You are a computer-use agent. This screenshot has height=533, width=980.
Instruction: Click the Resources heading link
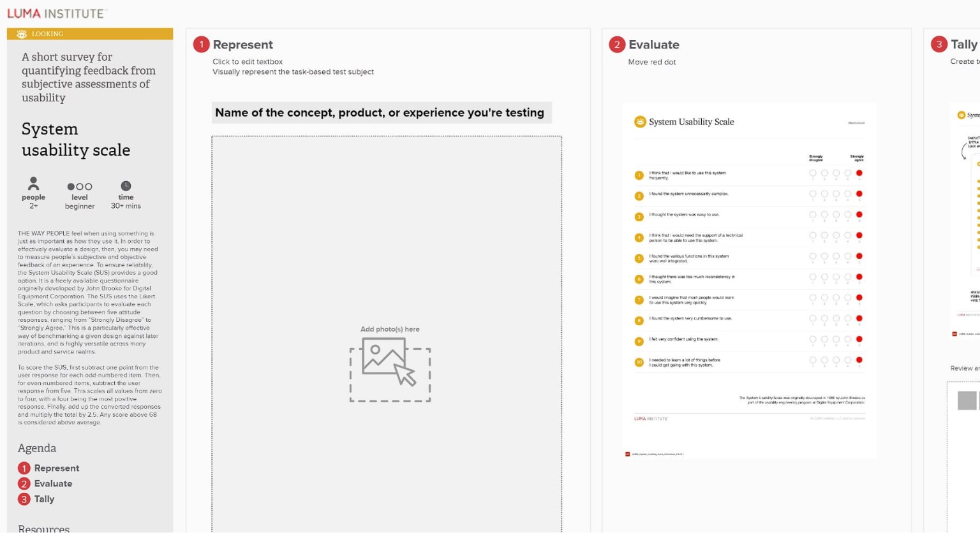coord(45,528)
